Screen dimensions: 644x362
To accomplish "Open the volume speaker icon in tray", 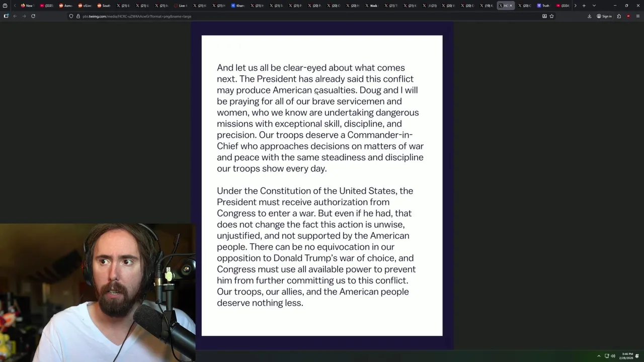I will tap(613, 356).
